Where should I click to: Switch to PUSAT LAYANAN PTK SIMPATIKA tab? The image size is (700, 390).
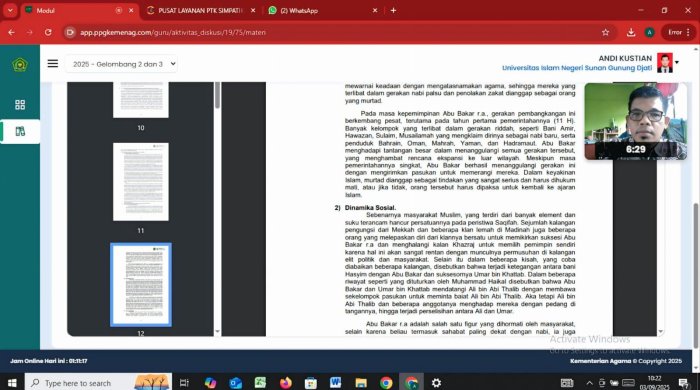200,10
